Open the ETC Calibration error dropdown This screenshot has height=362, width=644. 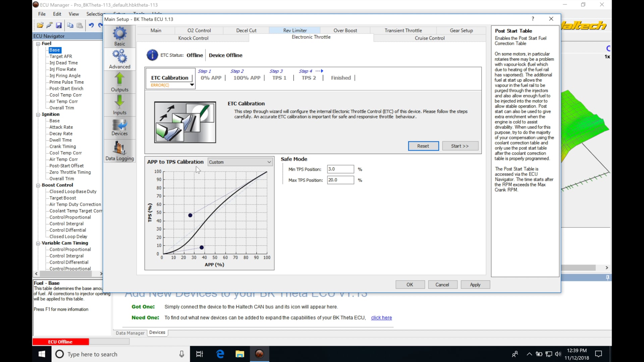tap(191, 85)
